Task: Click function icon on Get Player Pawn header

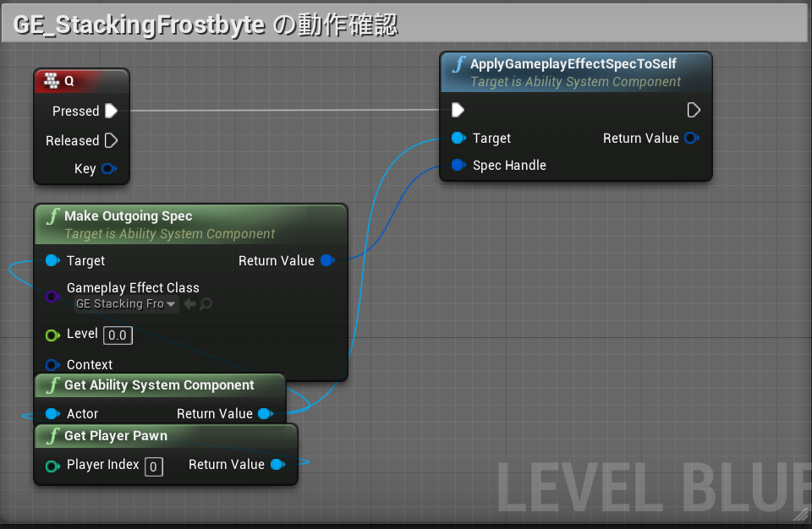Action: tap(52, 436)
